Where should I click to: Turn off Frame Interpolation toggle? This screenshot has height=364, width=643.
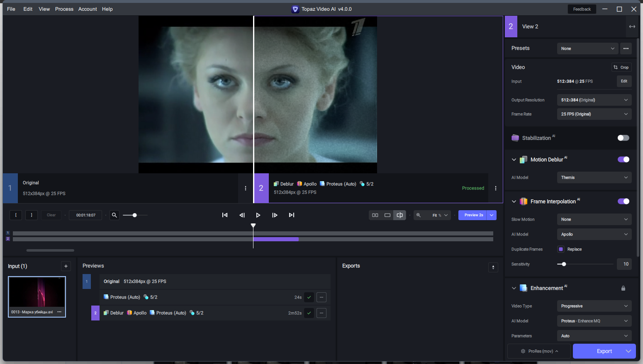624,201
